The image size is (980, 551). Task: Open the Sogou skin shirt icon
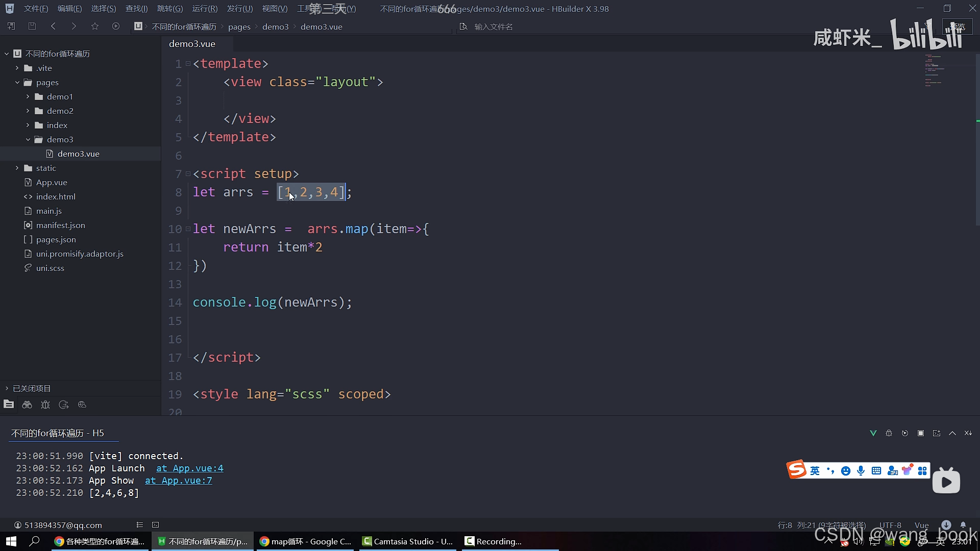coord(908,470)
